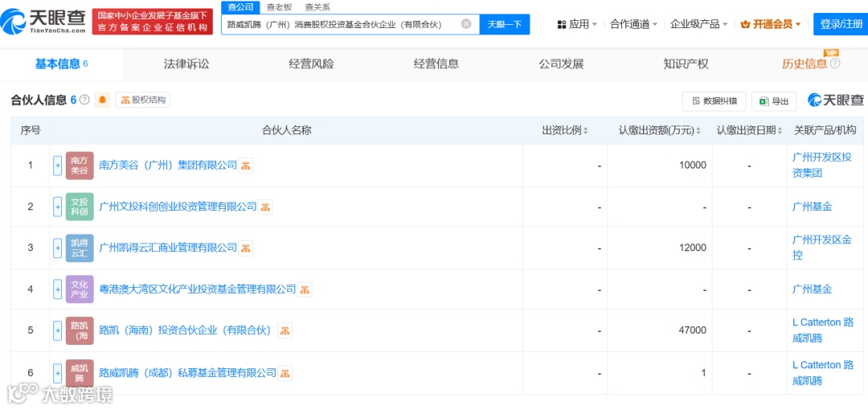The width and height of the screenshot is (868, 410).
Task: Open equity structure icon for 粤港澳大湾区文化产业投资基金管理有限公司
Action: click(305, 289)
